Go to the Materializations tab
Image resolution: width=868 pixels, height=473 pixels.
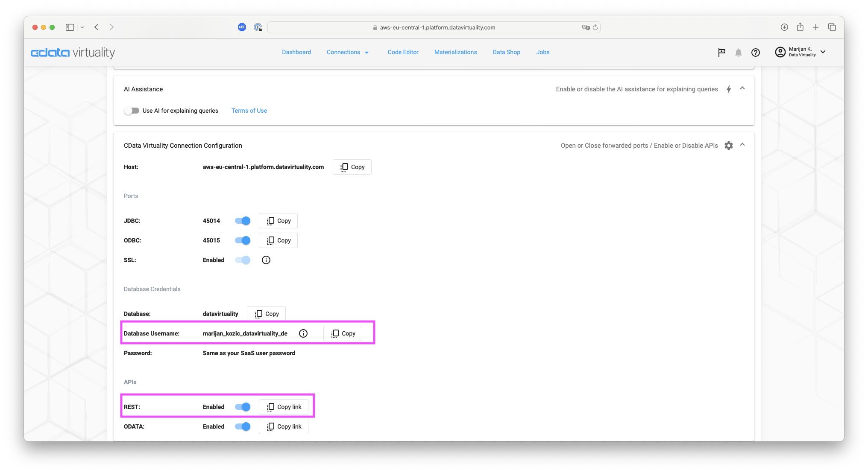[455, 52]
